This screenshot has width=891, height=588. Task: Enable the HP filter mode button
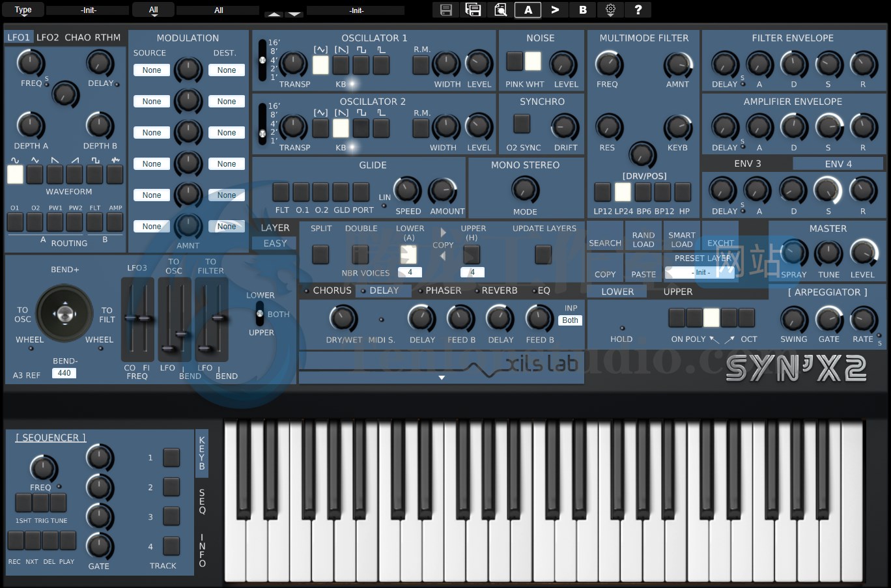click(683, 192)
